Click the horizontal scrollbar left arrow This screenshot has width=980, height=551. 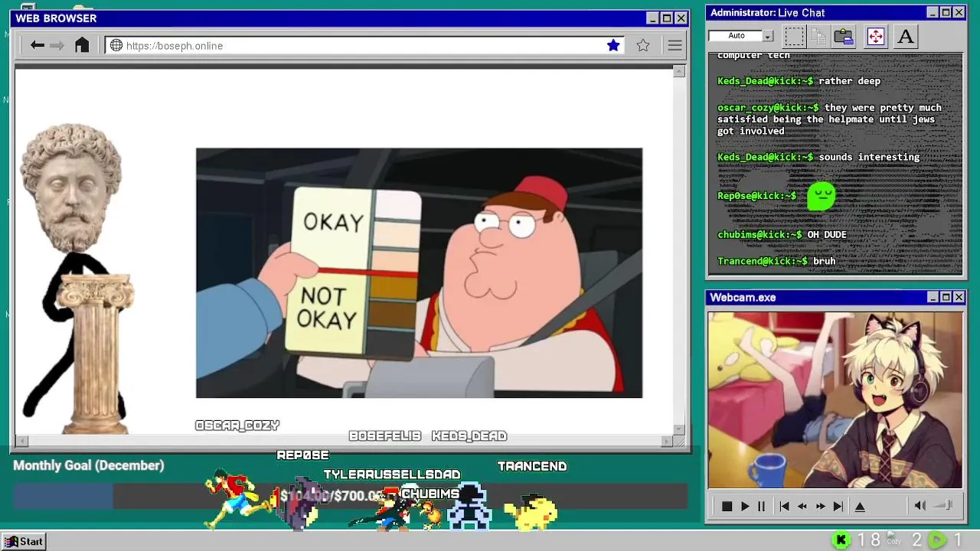click(21, 441)
